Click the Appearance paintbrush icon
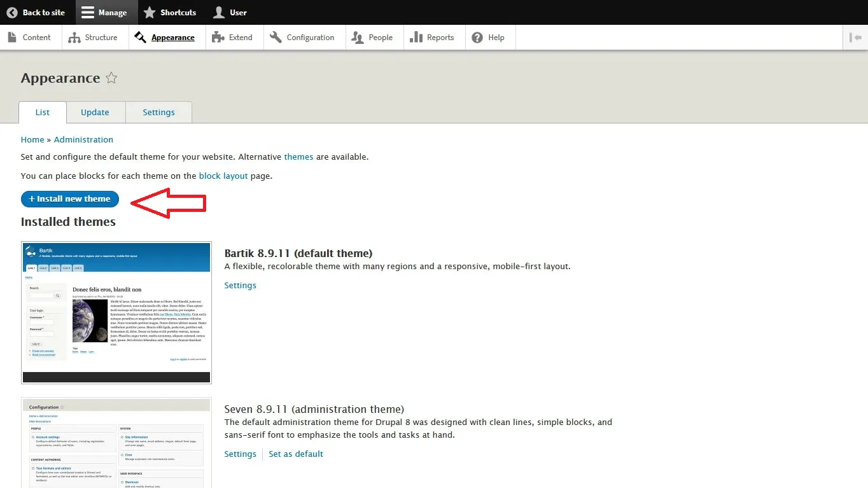868x488 pixels. [x=141, y=38]
